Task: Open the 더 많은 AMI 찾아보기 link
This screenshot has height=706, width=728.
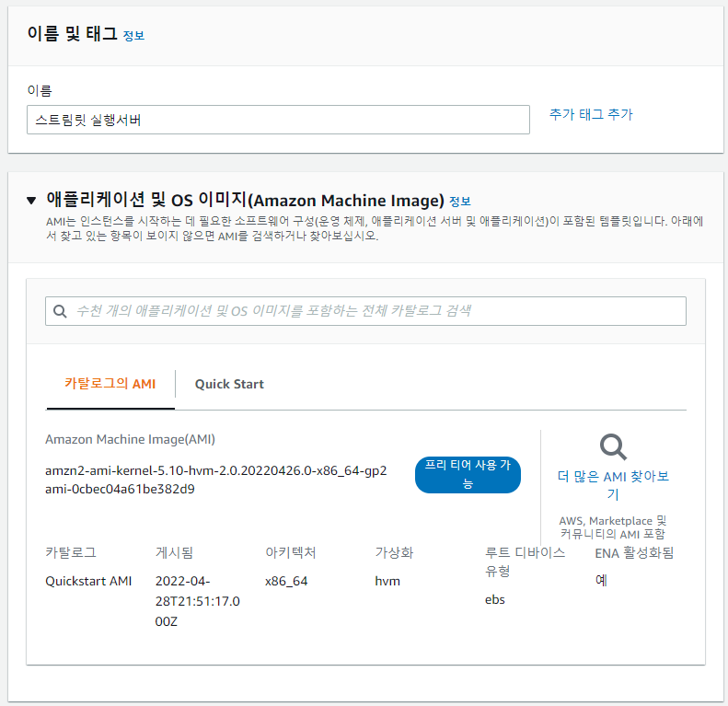Action: pyautogui.click(x=613, y=485)
